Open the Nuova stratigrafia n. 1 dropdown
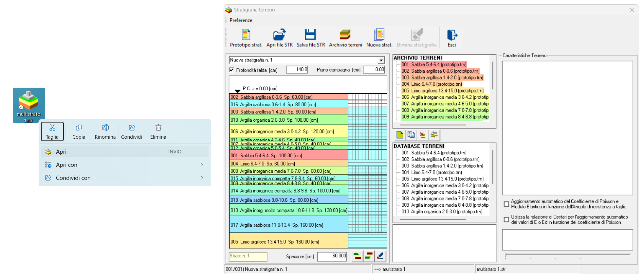644x277 pixels. pos(381,60)
